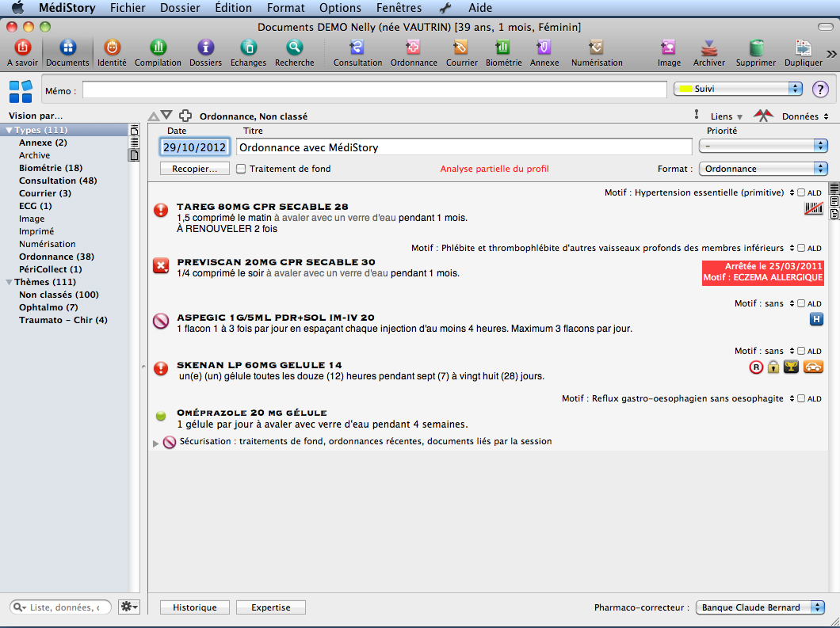Screen dimensions: 840x628
Task: Click the Numérisation toolbar icon
Action: coord(596,48)
